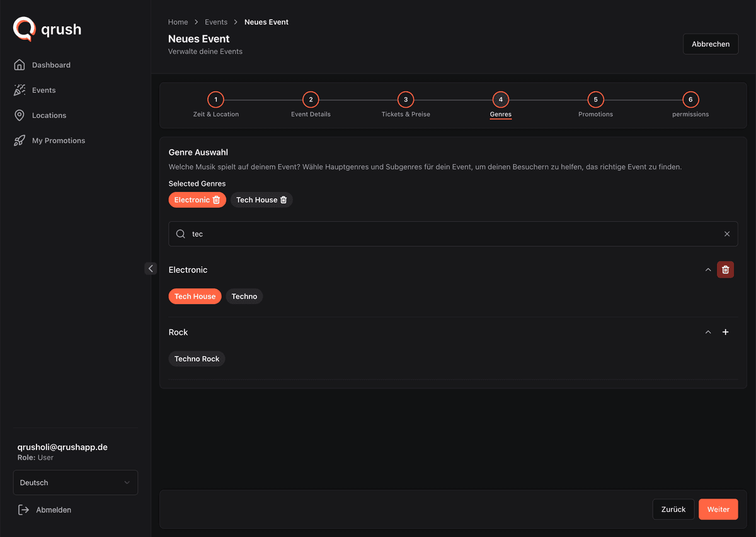
Task: Click the Weiter button
Action: pyautogui.click(x=718, y=509)
